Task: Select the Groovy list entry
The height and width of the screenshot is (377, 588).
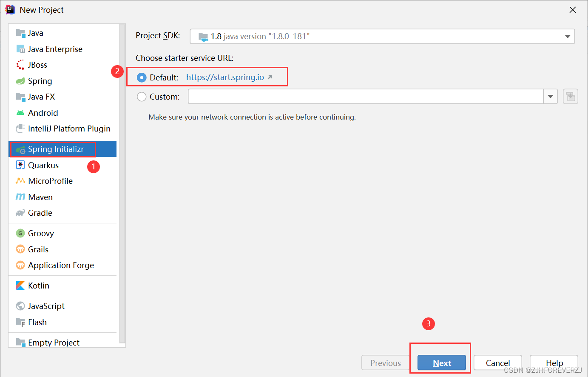Action: (x=62, y=233)
